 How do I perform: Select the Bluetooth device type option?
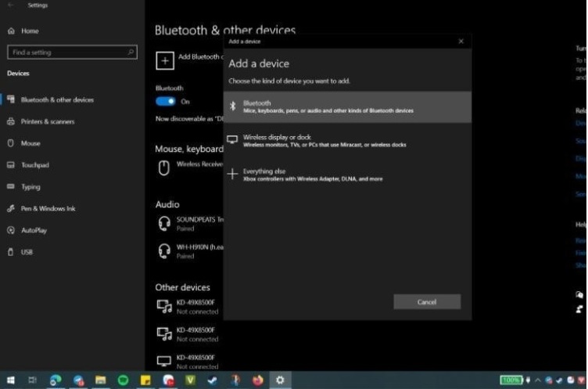tap(348, 106)
